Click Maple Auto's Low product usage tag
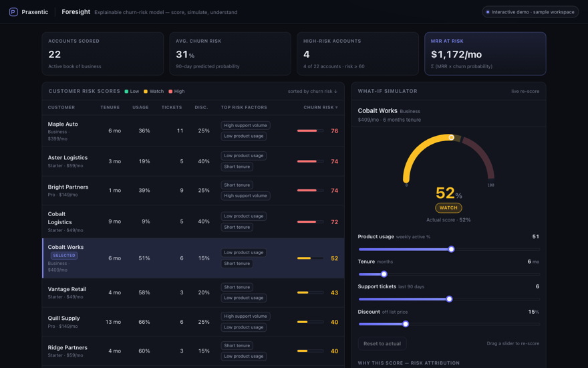The width and height of the screenshot is (588, 368). pyautogui.click(x=243, y=136)
